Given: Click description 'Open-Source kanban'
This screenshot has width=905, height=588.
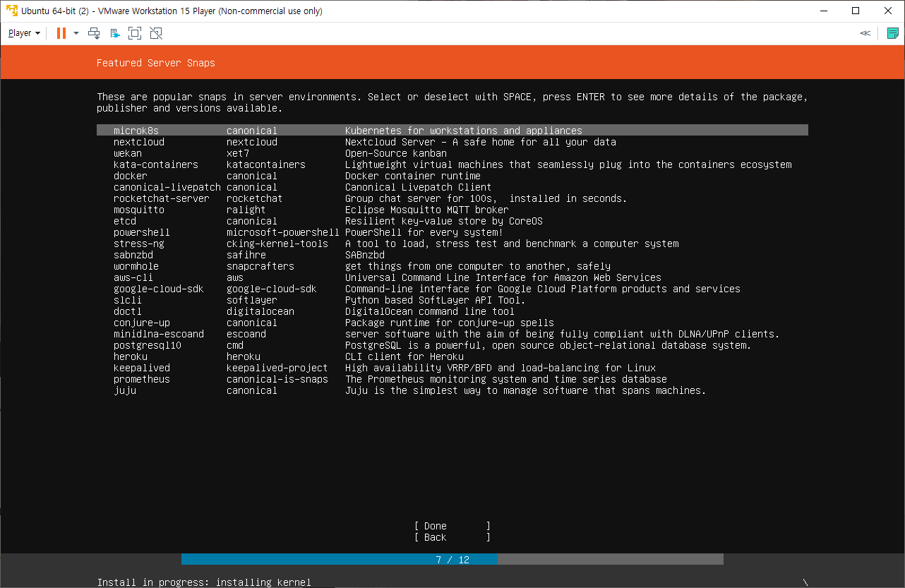Looking at the screenshot, I should click(x=396, y=153).
